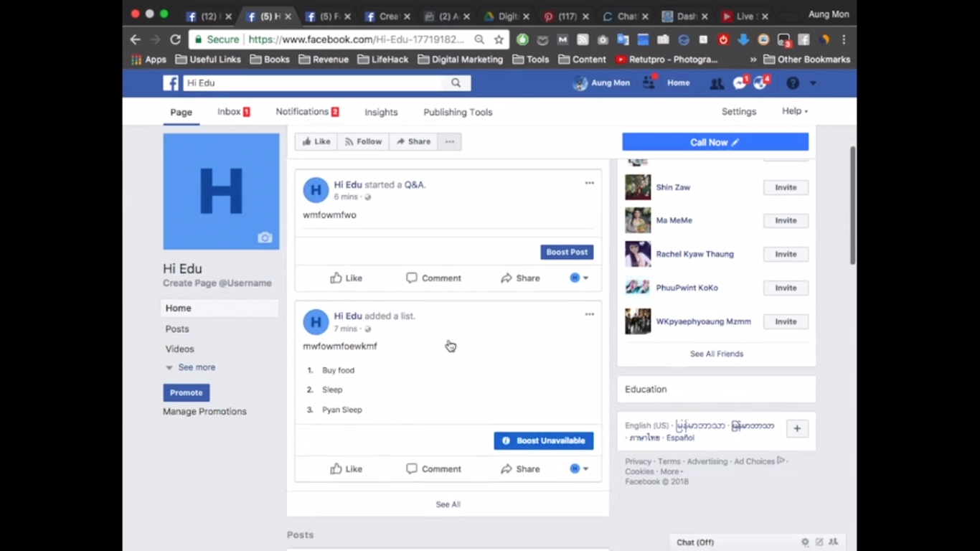Click the Chat options gear icon
The width and height of the screenshot is (980, 551).
coord(805,542)
